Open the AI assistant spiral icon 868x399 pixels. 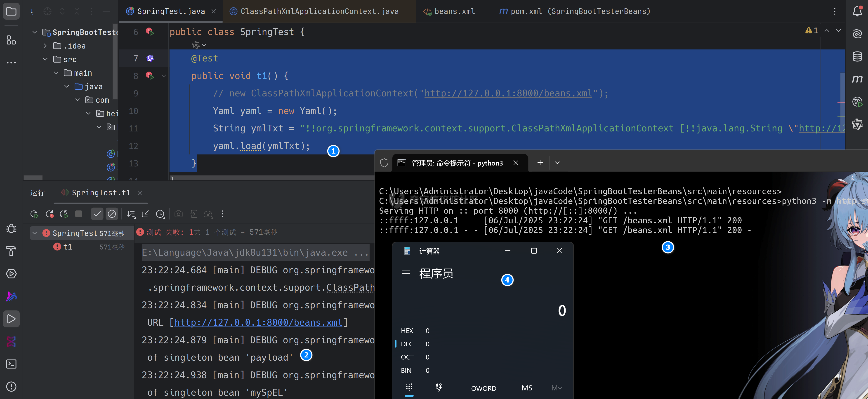coord(857,34)
